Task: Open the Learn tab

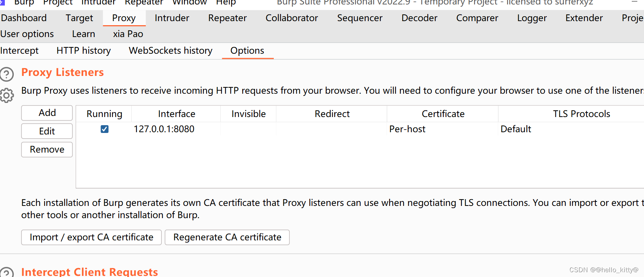Action: pos(83,34)
